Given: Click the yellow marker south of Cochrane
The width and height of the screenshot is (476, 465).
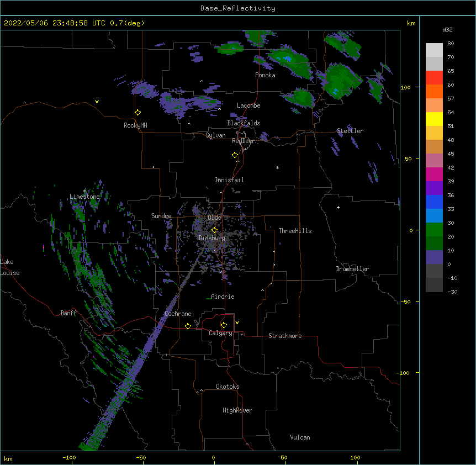Looking at the screenshot, I should (x=188, y=326).
